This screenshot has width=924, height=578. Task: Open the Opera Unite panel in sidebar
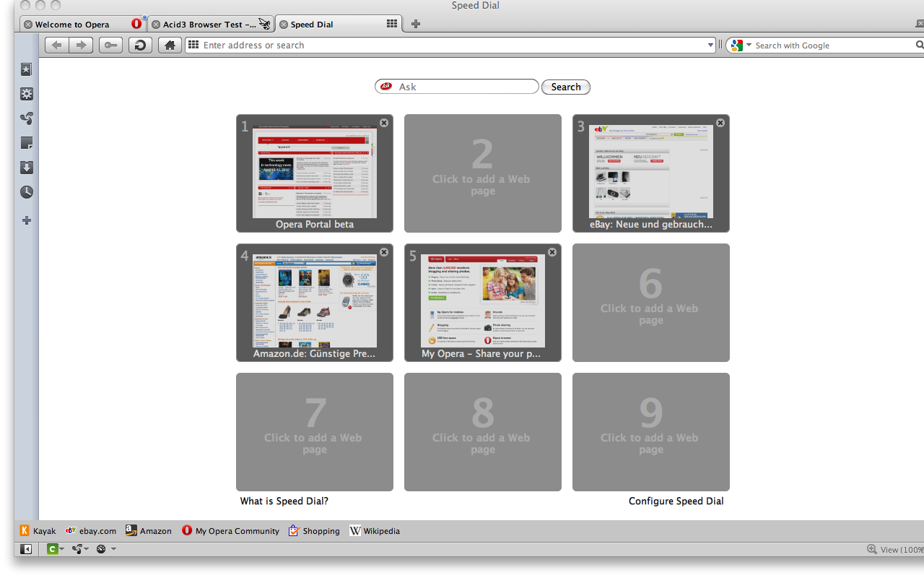click(26, 118)
